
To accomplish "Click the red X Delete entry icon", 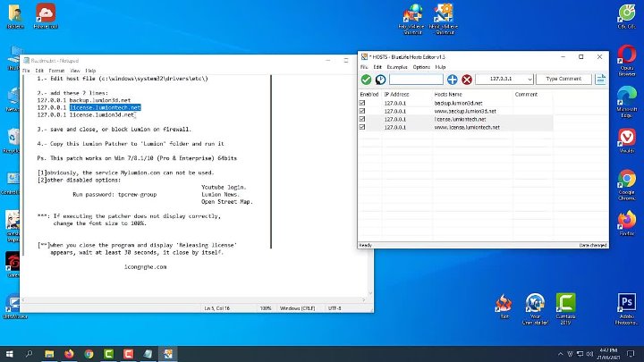I will point(467,80).
